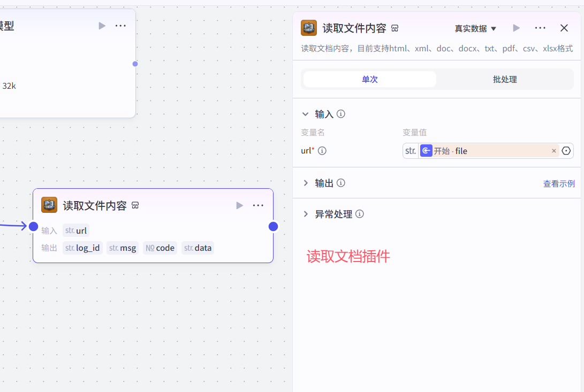
Task: Click plugin icon on canvas 读取文件内容 node
Action: point(49,205)
